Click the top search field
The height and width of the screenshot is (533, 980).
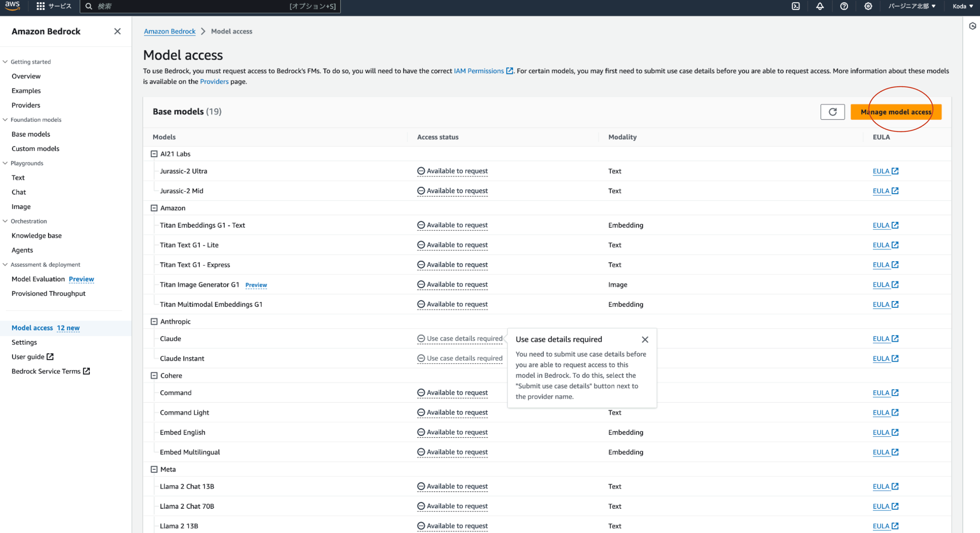point(190,6)
